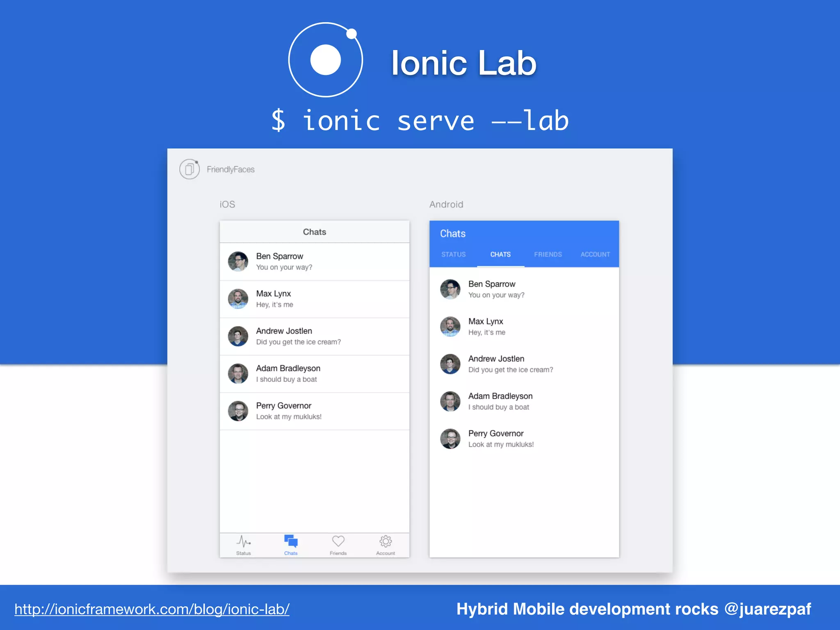Click 'You on your way?' in iOS list
840x630 pixels.
pos(284,267)
